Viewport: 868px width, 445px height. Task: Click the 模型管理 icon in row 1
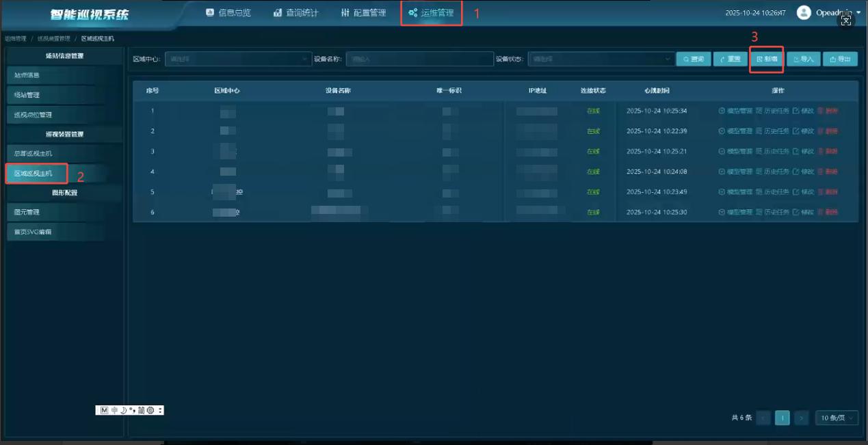(722, 111)
